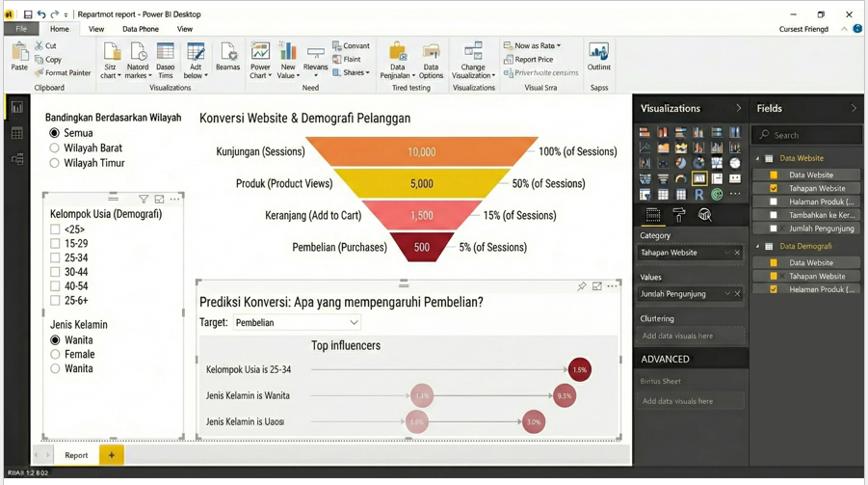The image size is (868, 485).
Task: Pin the Prediksi Konversi visual
Action: 582,286
